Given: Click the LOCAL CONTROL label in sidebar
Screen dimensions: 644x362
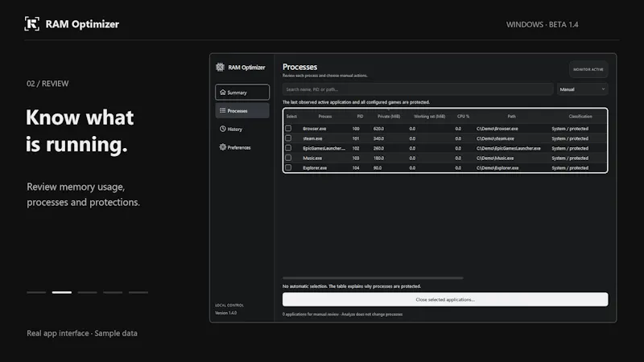Looking at the screenshot, I should (x=229, y=305).
